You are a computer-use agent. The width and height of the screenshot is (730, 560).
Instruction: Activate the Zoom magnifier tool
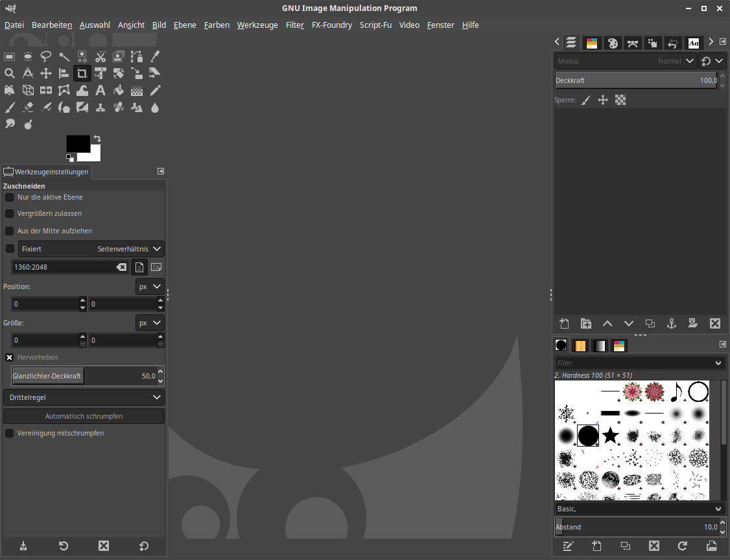(10, 73)
